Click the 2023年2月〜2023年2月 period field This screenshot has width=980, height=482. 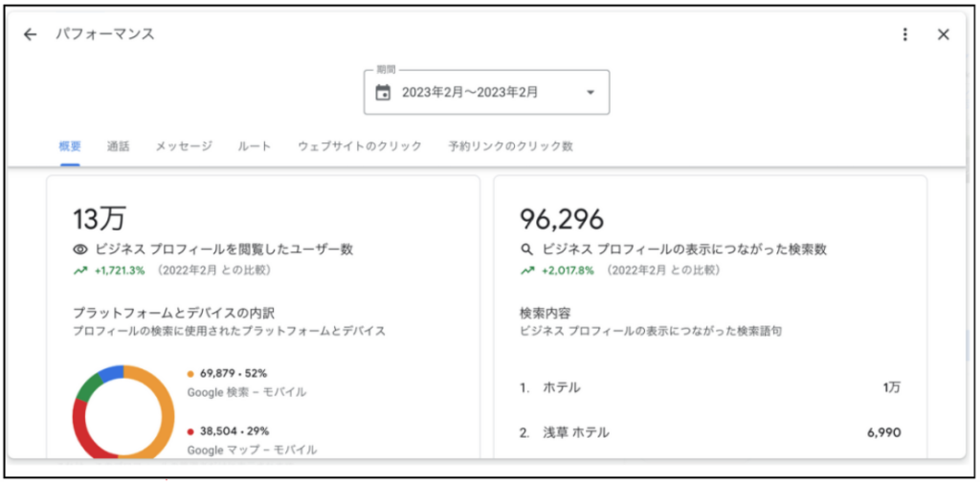[469, 93]
